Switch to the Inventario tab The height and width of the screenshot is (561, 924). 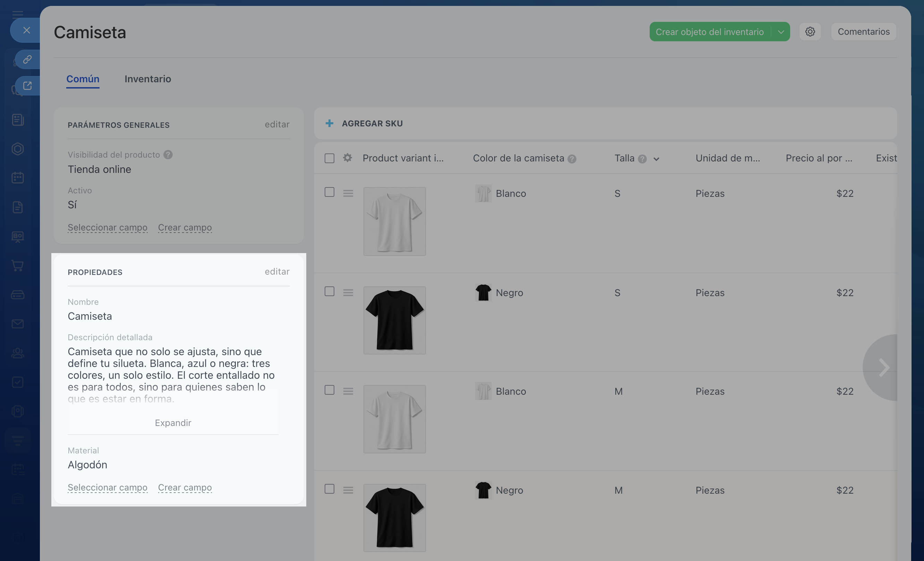pyautogui.click(x=148, y=79)
